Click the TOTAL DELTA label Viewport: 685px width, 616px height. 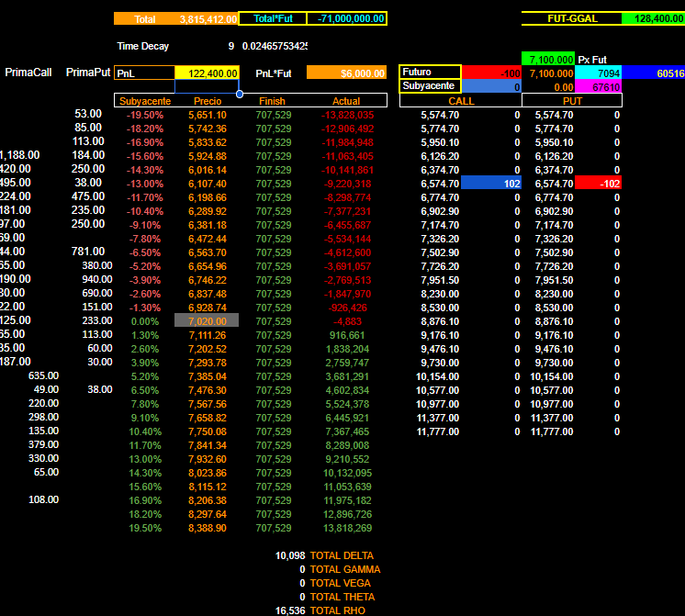tap(342, 555)
